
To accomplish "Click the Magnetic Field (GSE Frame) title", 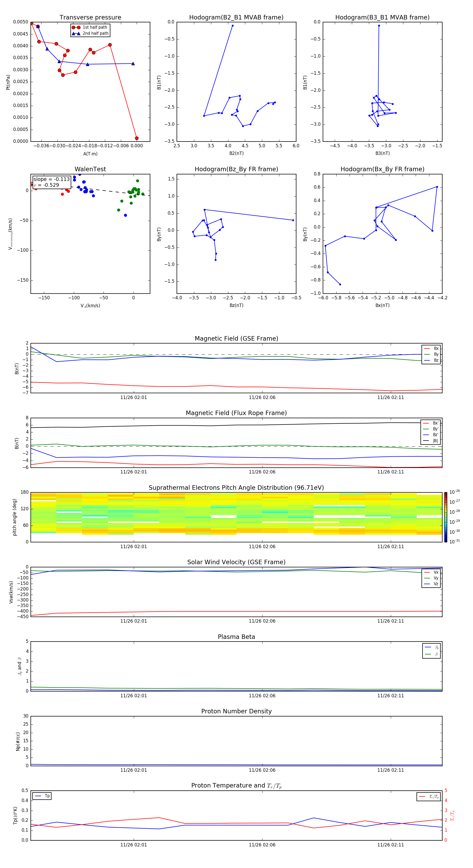I will [x=236, y=339].
